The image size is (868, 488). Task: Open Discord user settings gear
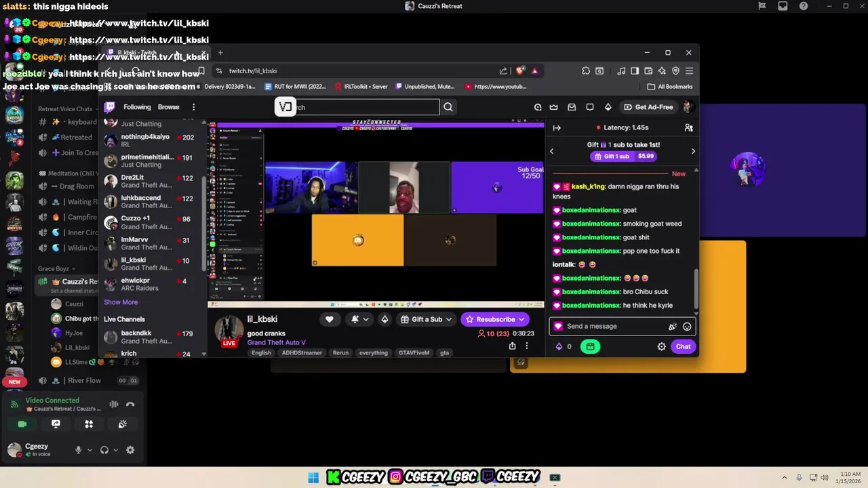click(130, 450)
